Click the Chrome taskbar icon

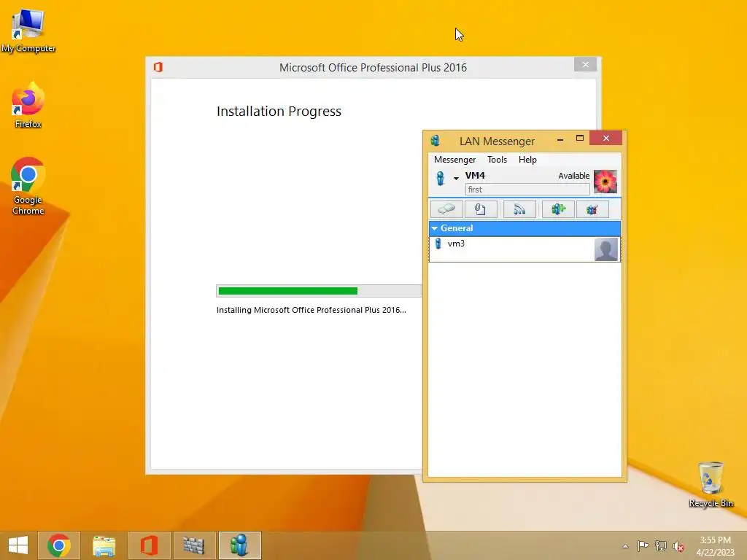click(59, 545)
